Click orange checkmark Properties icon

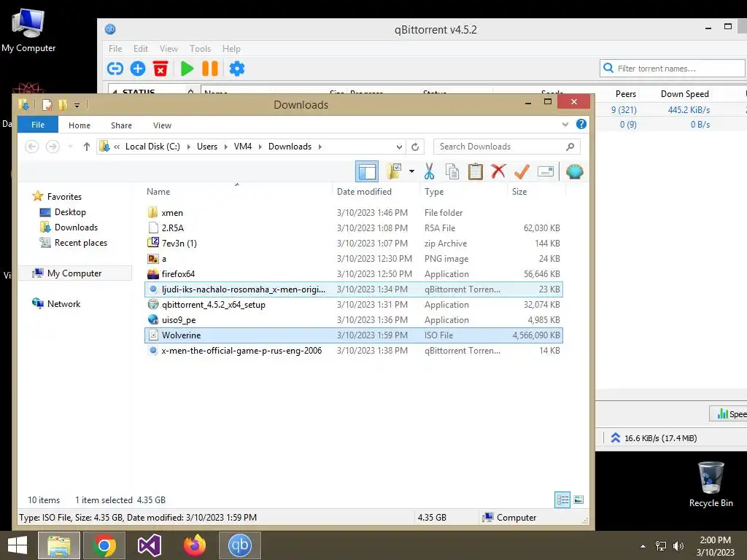(522, 171)
